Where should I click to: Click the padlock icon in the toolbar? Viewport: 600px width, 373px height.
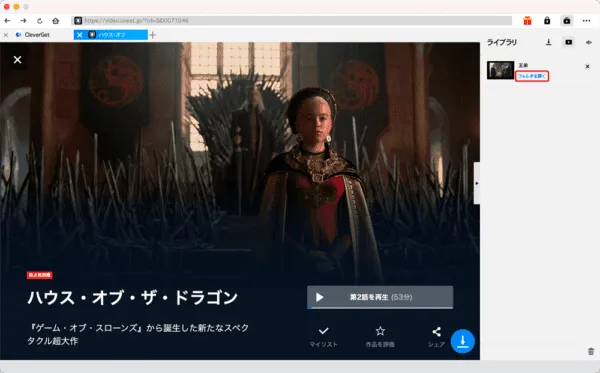(x=547, y=21)
